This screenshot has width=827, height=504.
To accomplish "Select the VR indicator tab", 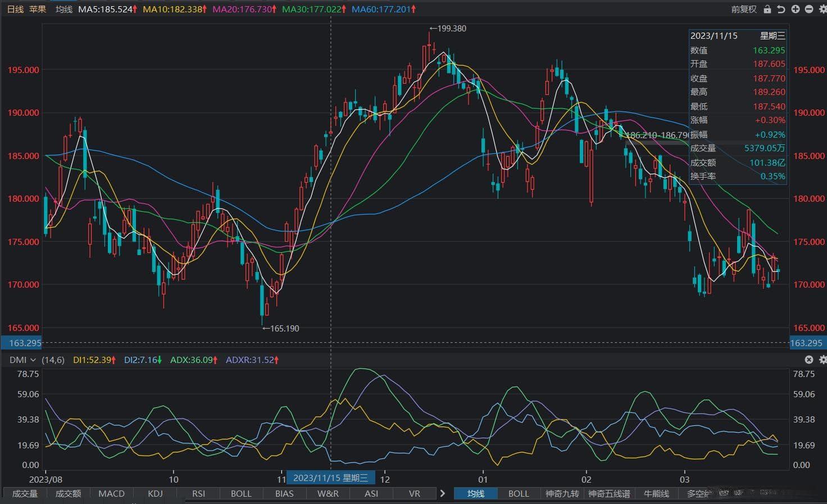I will click(415, 493).
